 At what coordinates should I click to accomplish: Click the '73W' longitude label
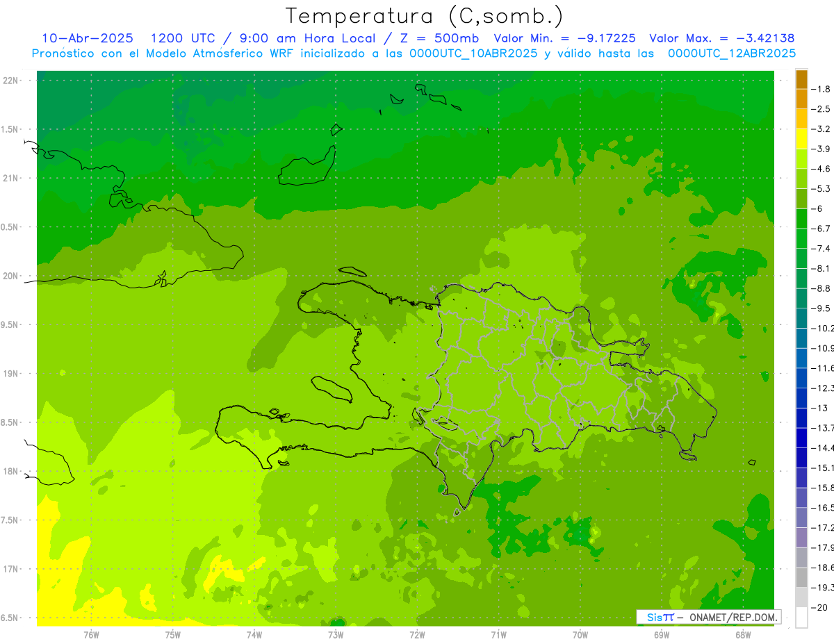pyautogui.click(x=336, y=634)
